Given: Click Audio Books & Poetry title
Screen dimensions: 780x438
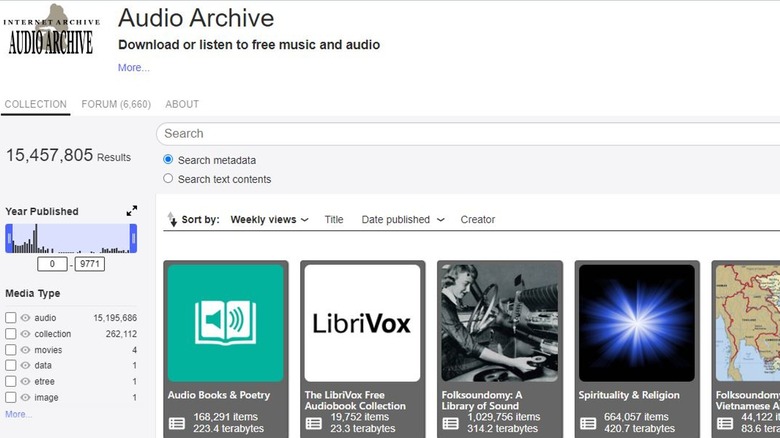Looking at the screenshot, I should [219, 395].
